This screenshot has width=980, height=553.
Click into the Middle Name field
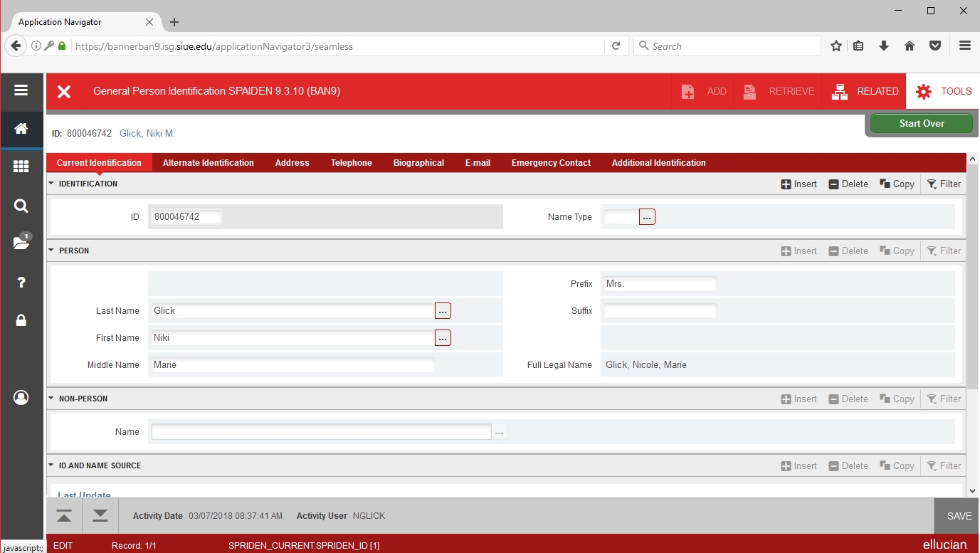tap(292, 365)
